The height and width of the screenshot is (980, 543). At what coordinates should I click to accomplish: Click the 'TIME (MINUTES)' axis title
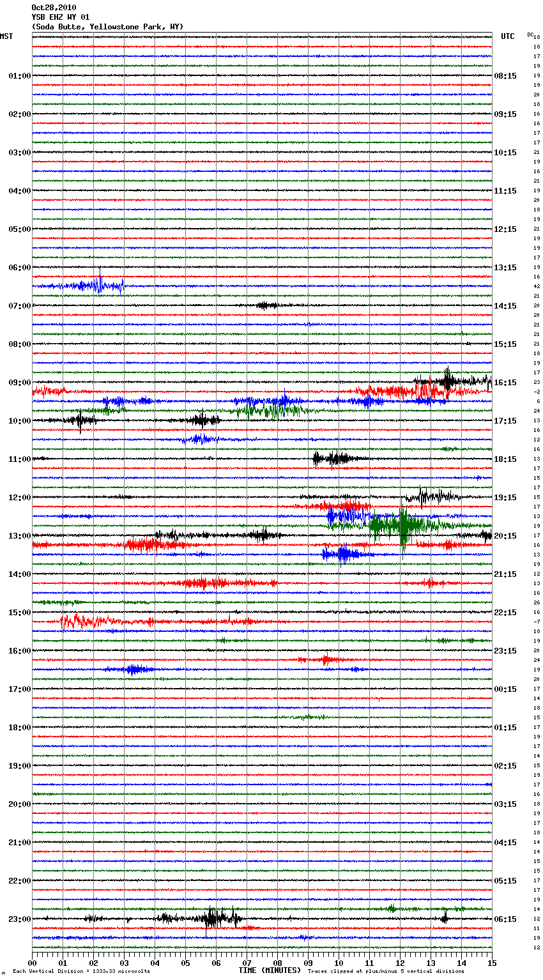tap(270, 970)
